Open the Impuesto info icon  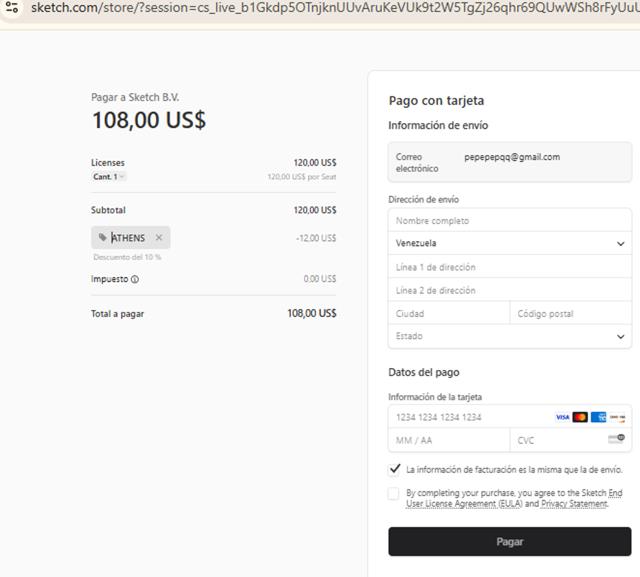pyautogui.click(x=135, y=279)
